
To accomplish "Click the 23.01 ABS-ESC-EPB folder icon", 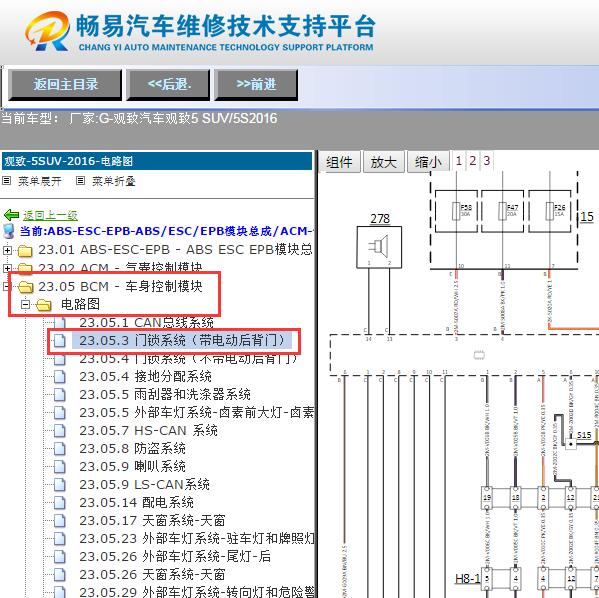I will 25,251.
